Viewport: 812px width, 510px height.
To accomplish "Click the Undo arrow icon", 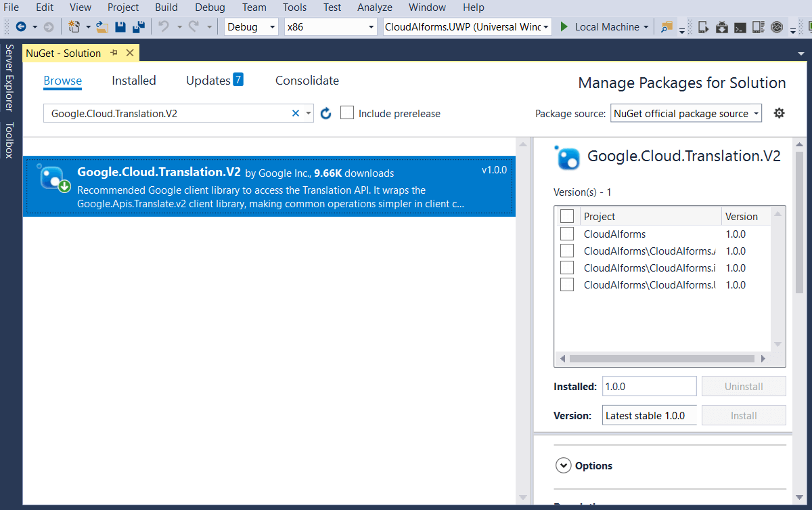I will pos(163,27).
